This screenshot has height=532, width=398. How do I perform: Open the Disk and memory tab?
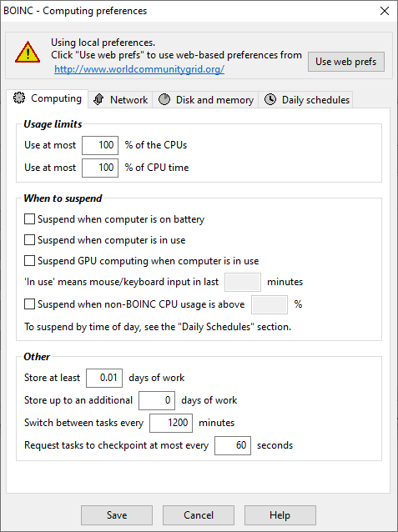(x=205, y=100)
